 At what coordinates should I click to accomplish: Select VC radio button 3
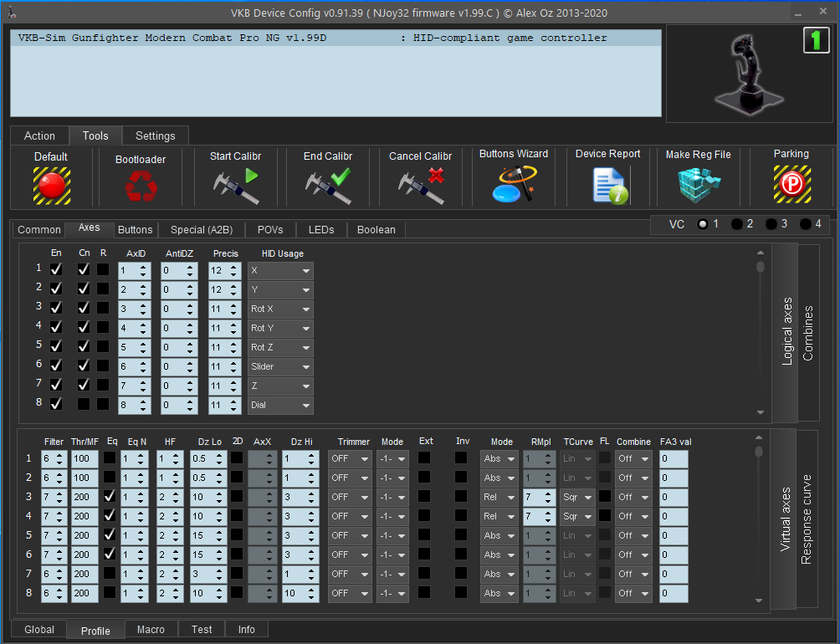pyautogui.click(x=771, y=224)
